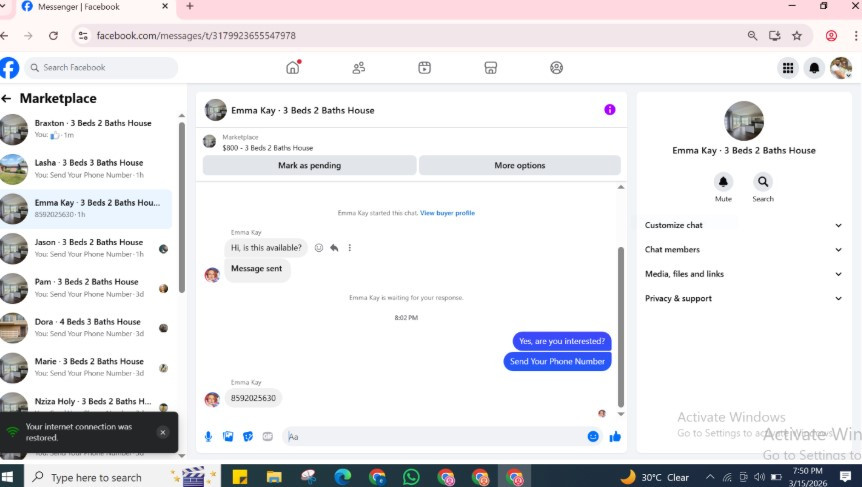Image resolution: width=862 pixels, height=487 pixels.
Task: Click Mark as pending button
Action: 310,165
